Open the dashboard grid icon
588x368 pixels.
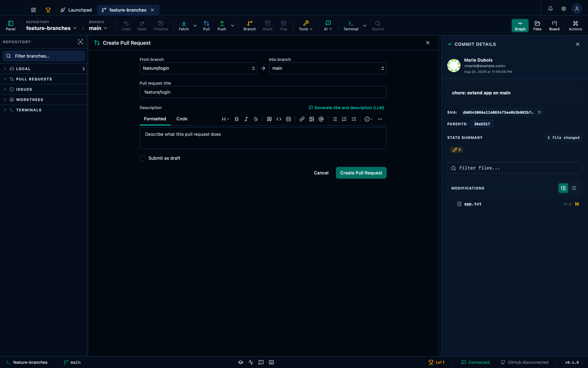(x=33, y=10)
